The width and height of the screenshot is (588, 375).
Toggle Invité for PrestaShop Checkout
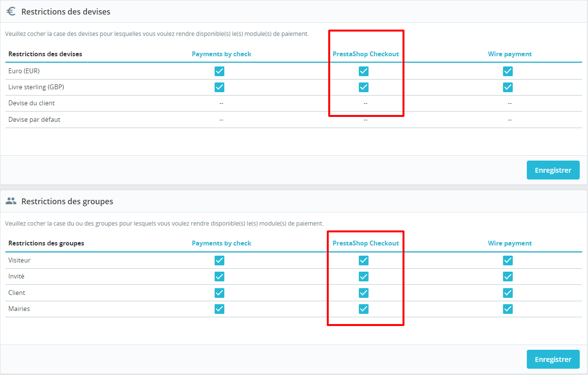pyautogui.click(x=364, y=277)
